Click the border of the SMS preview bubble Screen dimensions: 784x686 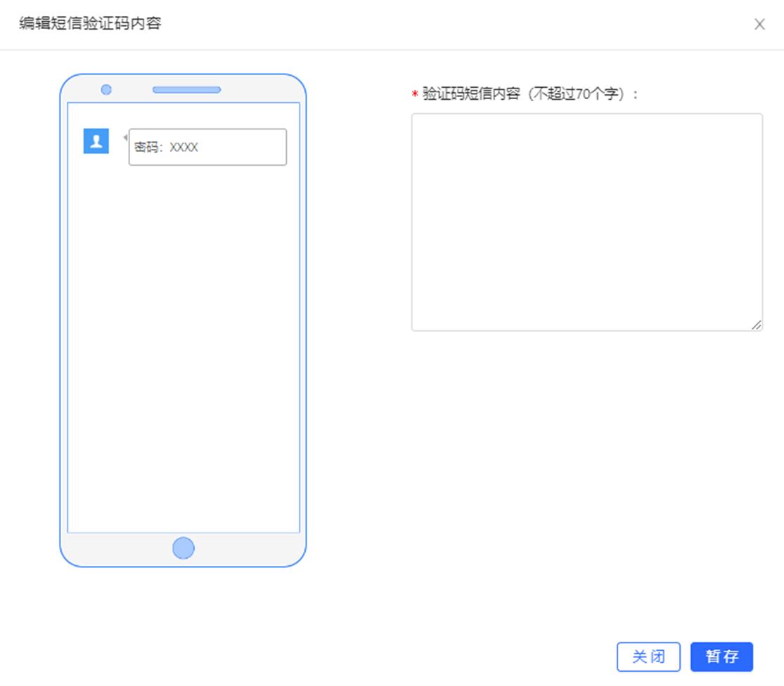pos(207,129)
